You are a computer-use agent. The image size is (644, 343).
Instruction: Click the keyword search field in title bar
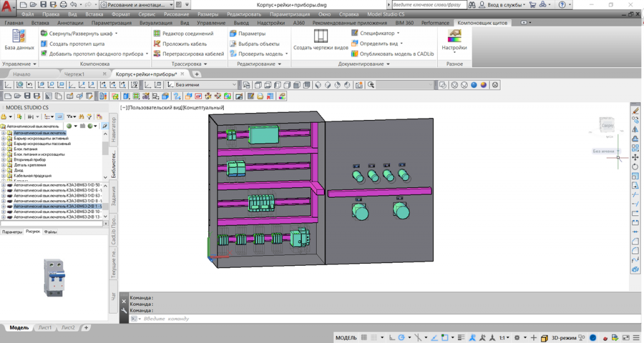pyautogui.click(x=429, y=5)
